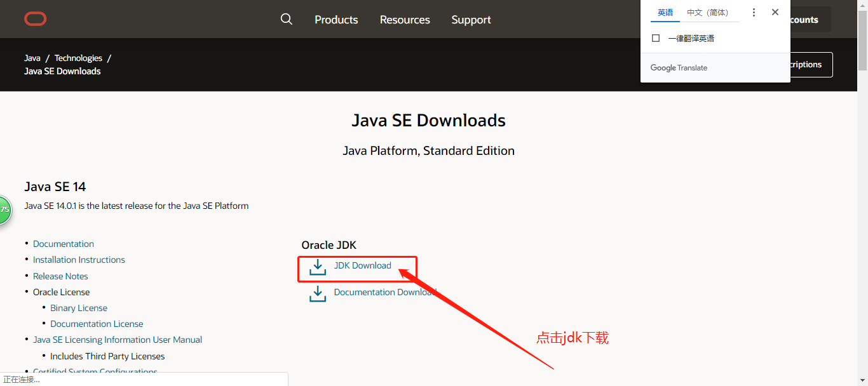Select the 英语 tab in translate popup
868x386 pixels.
(665, 13)
